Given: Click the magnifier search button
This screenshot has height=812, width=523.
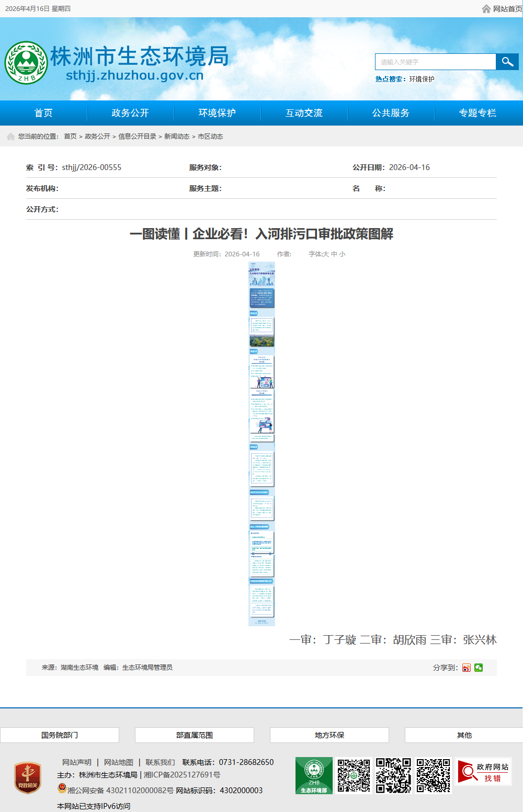Looking at the screenshot, I should (507, 62).
